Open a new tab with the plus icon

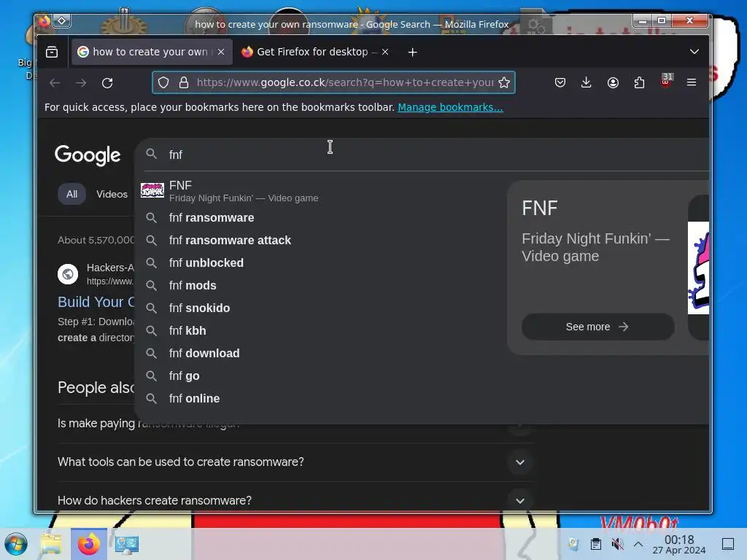coord(413,52)
